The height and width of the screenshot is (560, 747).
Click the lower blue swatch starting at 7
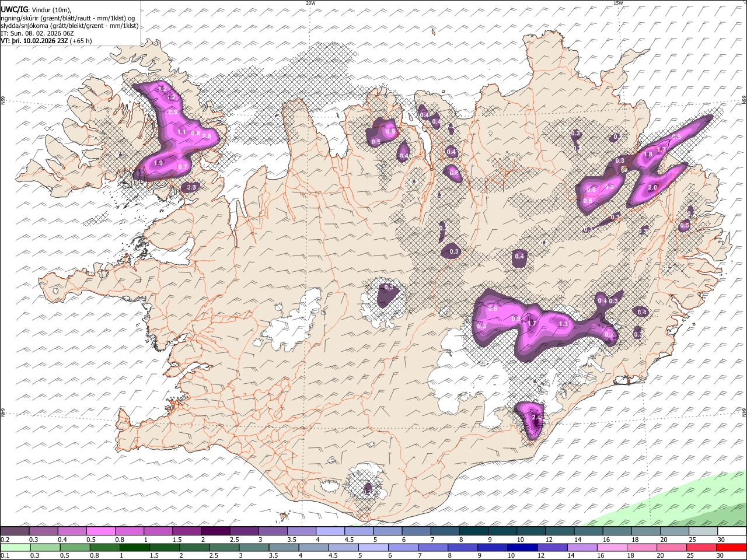(432, 547)
